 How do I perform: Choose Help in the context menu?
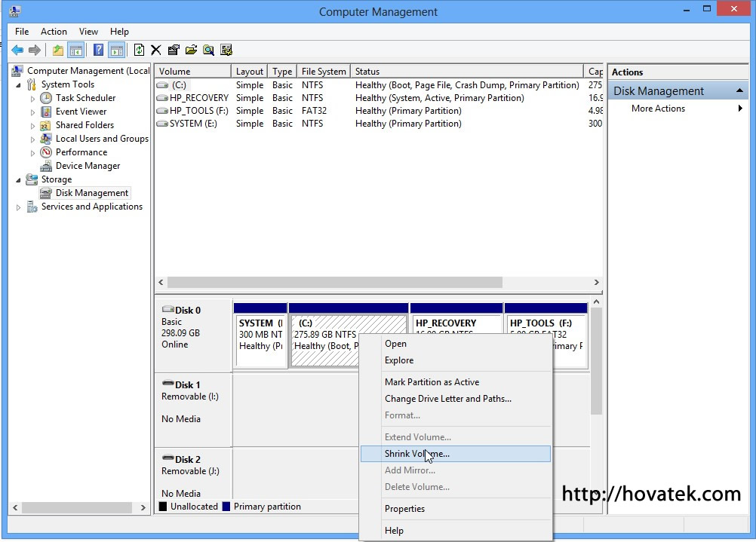click(455, 531)
